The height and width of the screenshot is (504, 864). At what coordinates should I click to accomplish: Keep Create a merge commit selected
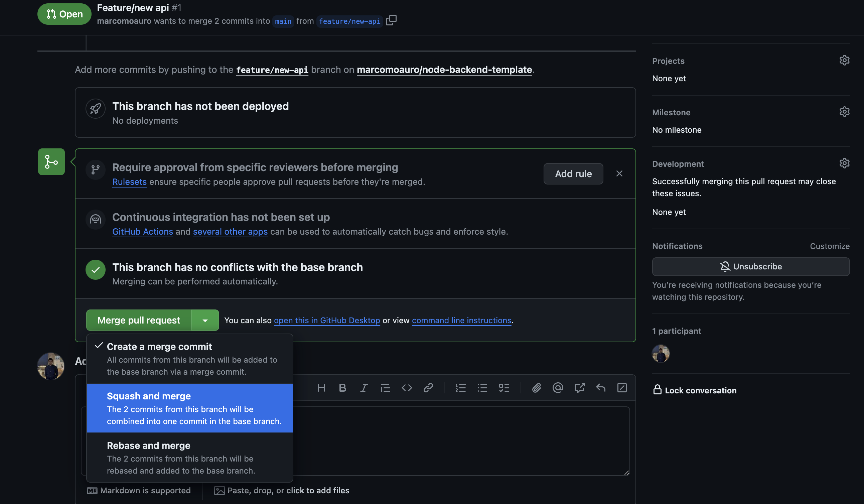[x=159, y=346]
